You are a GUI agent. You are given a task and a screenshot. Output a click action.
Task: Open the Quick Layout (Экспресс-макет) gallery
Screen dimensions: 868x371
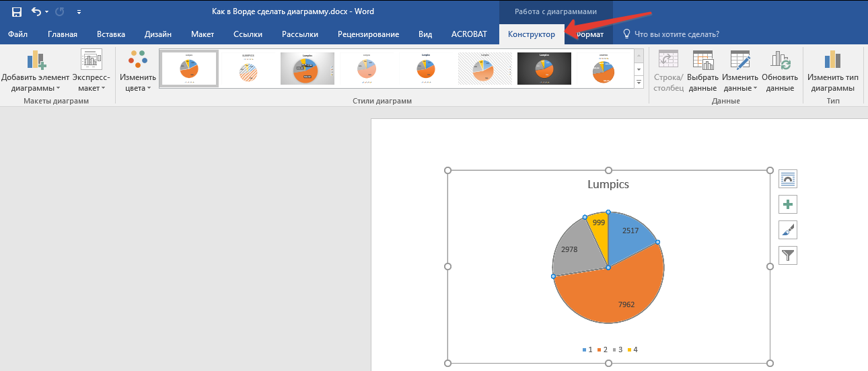pos(91,71)
